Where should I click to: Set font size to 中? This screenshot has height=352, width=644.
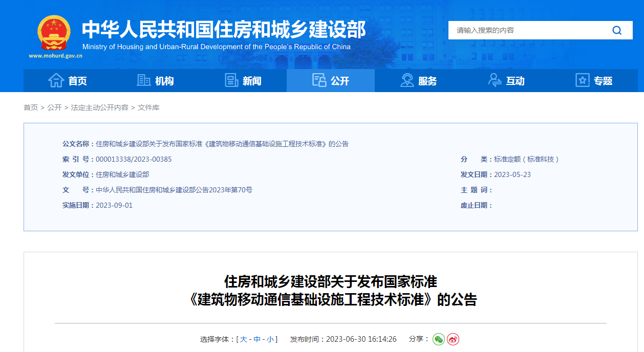257,339
